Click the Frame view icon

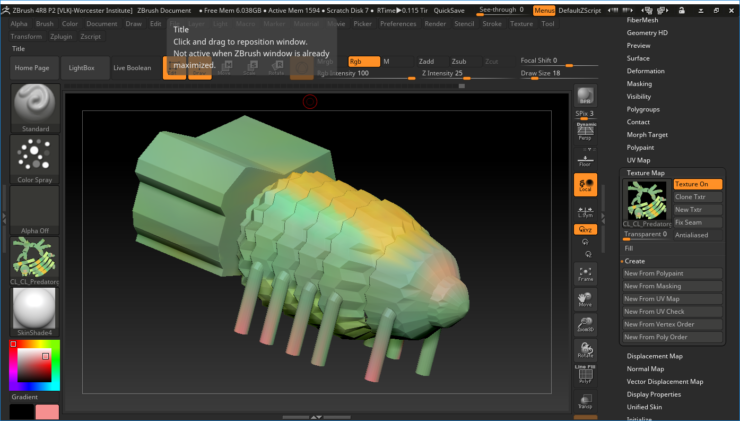coord(586,272)
